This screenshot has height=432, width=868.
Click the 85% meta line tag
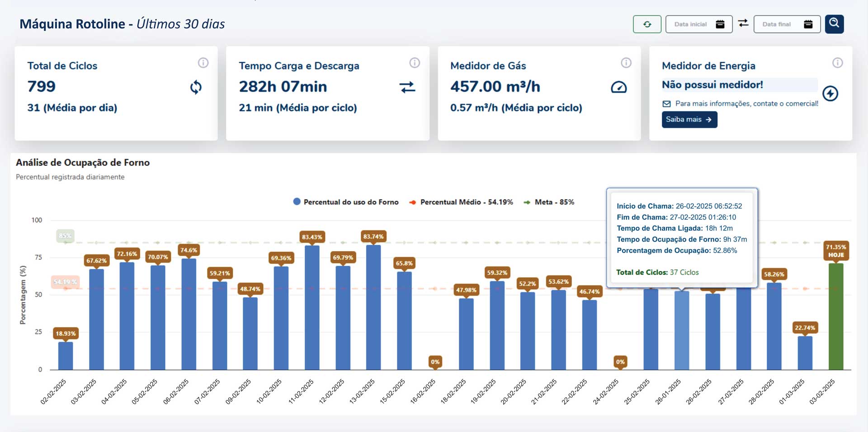pos(65,236)
